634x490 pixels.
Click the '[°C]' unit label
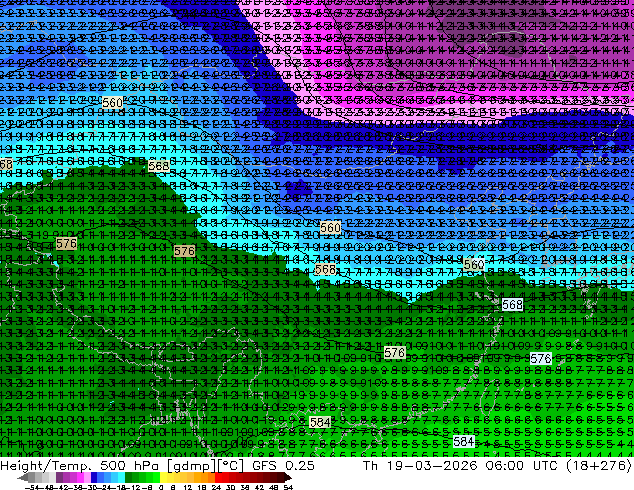click(x=231, y=465)
